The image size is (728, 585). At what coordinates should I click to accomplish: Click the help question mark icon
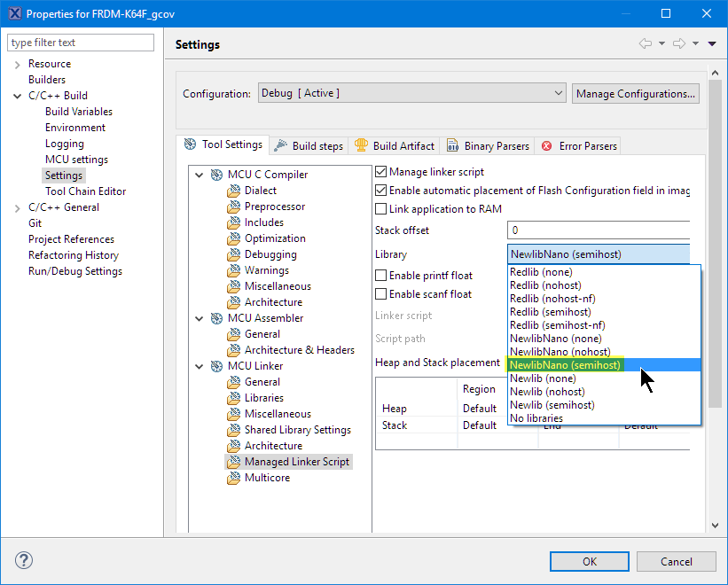(24, 560)
